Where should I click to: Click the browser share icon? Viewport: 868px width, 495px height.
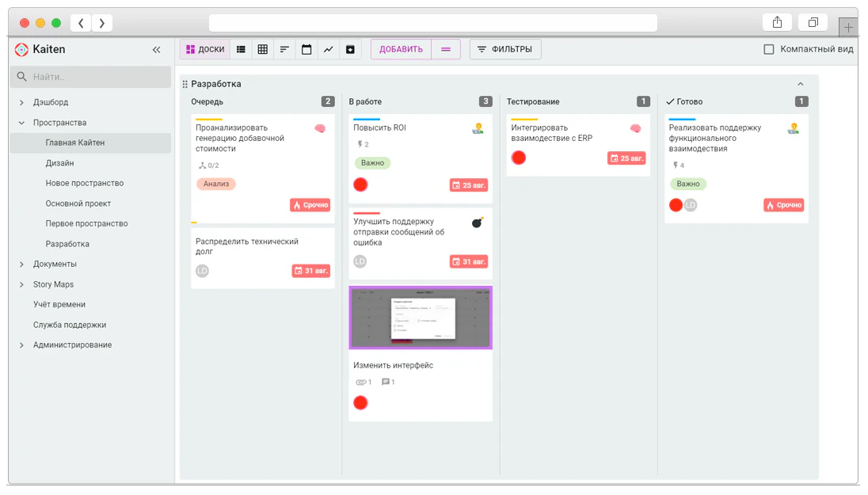(777, 22)
